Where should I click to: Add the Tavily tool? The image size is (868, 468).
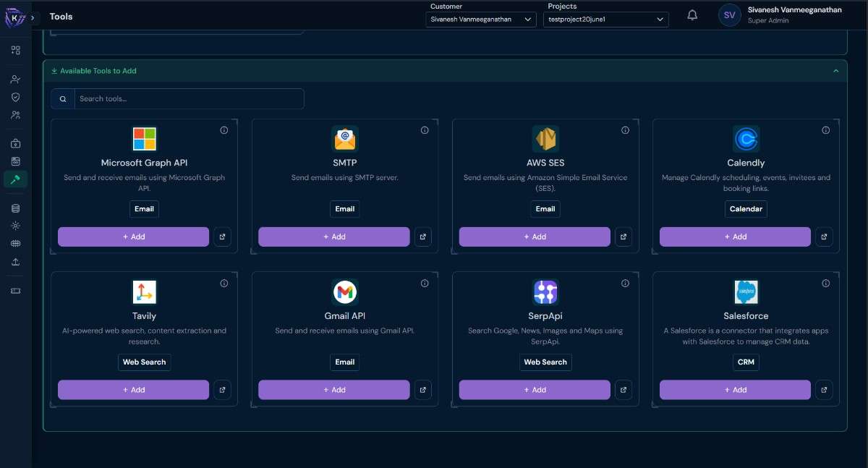(133, 390)
